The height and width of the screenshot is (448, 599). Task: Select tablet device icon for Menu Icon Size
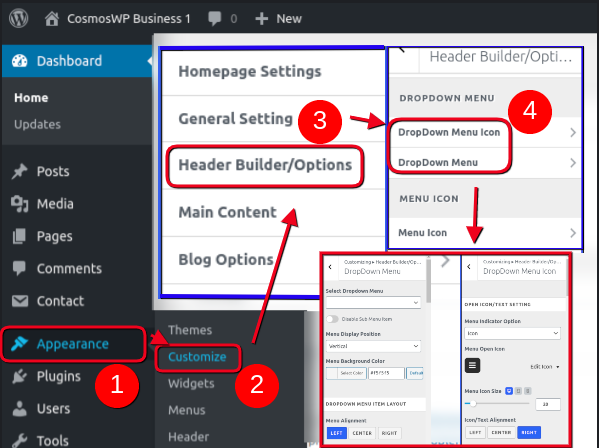pos(518,391)
